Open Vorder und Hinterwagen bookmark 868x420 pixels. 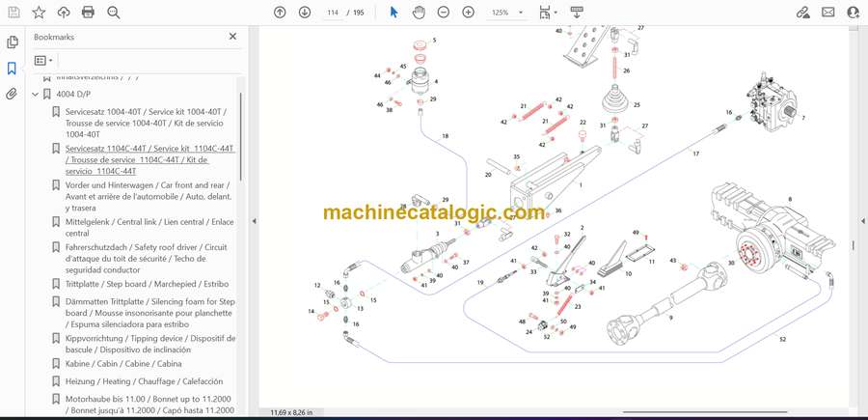click(149, 196)
